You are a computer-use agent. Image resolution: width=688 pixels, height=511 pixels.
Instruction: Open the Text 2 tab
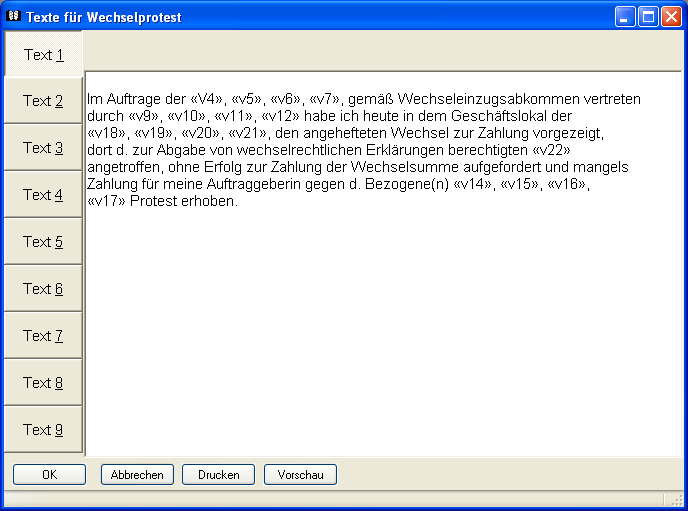(43, 101)
